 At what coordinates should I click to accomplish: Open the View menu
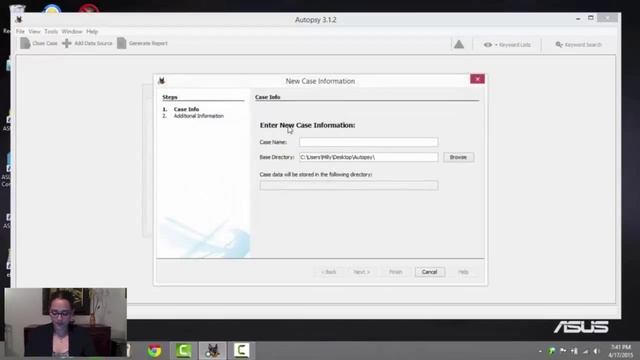(x=34, y=31)
